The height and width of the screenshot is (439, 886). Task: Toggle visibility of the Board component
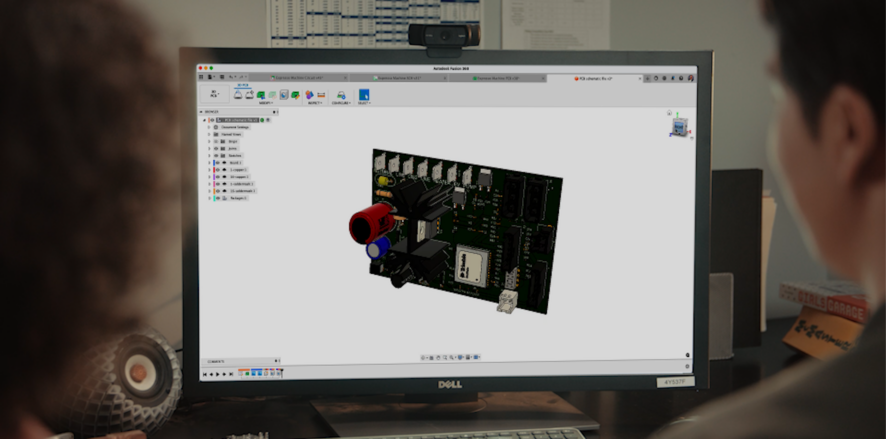coord(218,163)
